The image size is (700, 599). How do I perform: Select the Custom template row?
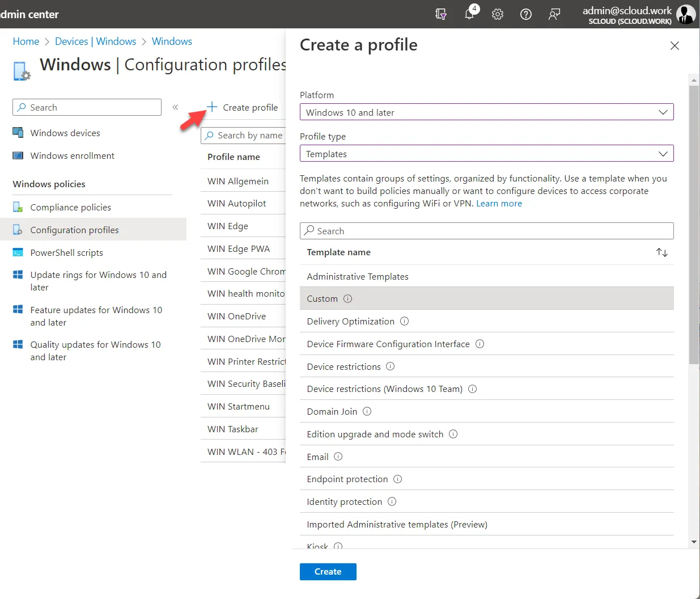pyautogui.click(x=486, y=298)
